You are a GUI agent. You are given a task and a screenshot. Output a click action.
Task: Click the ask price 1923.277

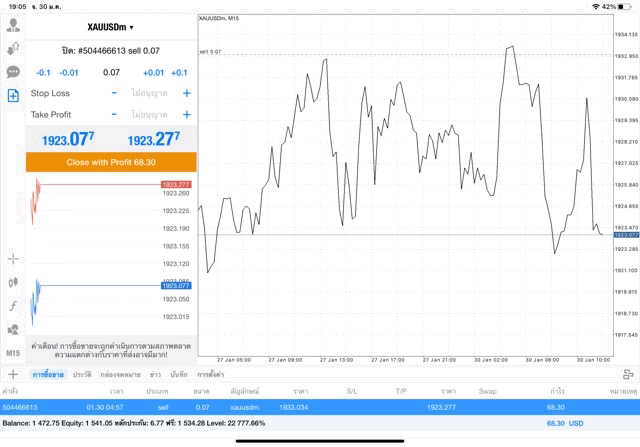(x=153, y=140)
